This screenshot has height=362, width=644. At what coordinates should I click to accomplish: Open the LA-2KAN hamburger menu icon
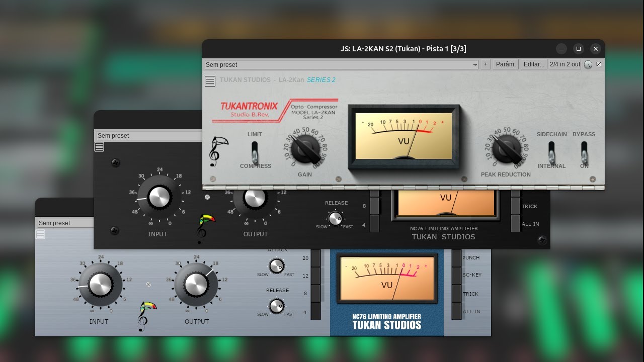pos(210,81)
